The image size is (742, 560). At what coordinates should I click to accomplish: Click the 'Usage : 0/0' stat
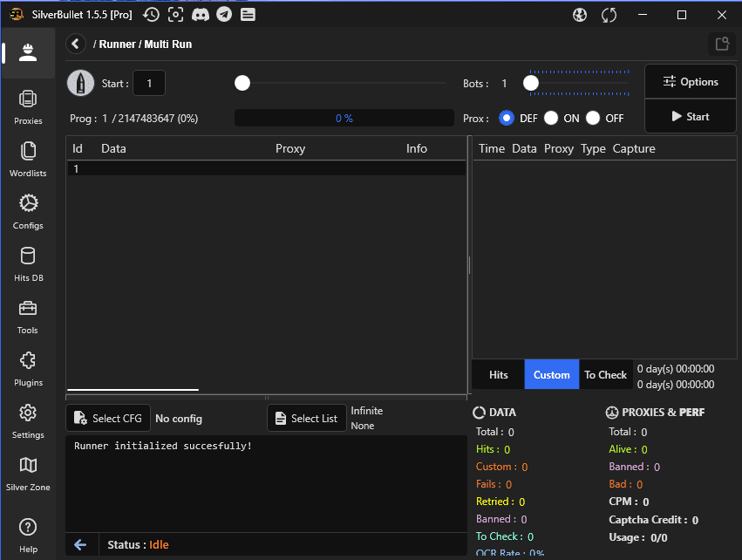638,537
